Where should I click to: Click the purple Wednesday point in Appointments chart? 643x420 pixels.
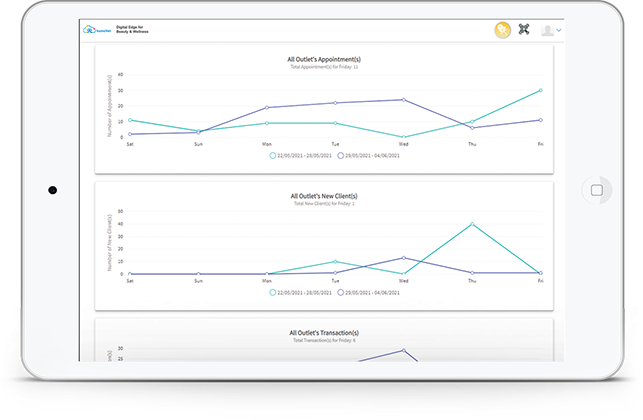click(x=404, y=100)
